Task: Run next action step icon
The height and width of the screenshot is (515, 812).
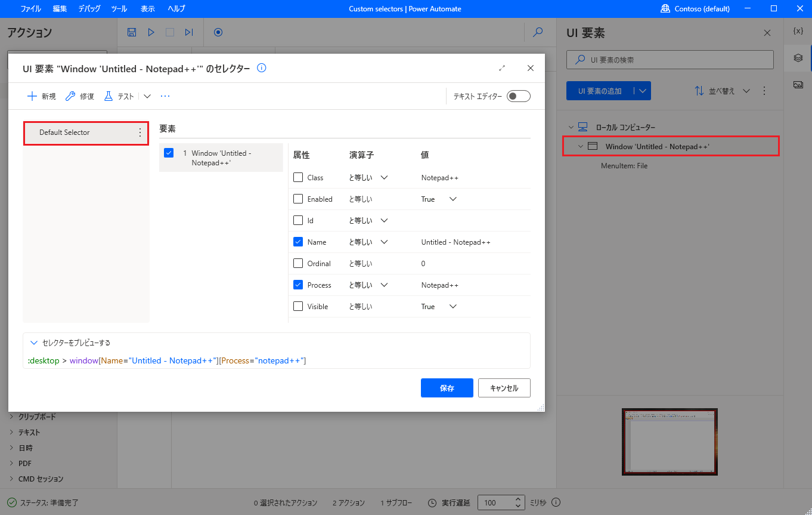Action: pyautogui.click(x=189, y=32)
